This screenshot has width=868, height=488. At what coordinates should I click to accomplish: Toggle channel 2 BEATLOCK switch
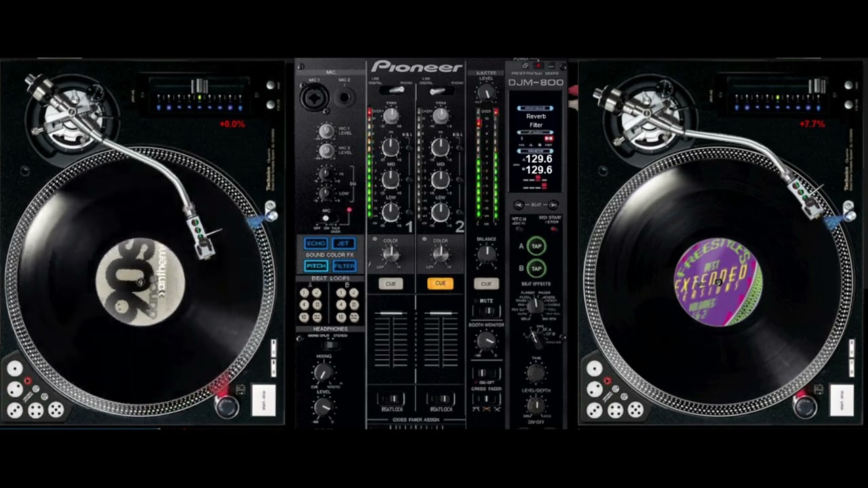[441, 398]
